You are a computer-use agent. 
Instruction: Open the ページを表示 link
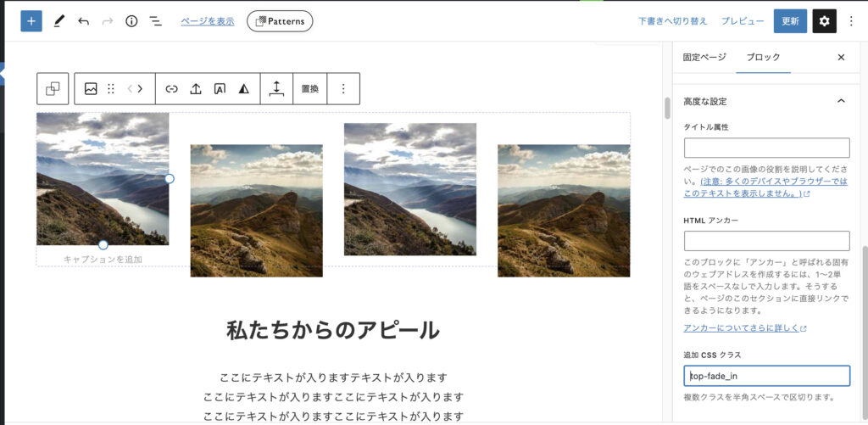pyautogui.click(x=208, y=21)
